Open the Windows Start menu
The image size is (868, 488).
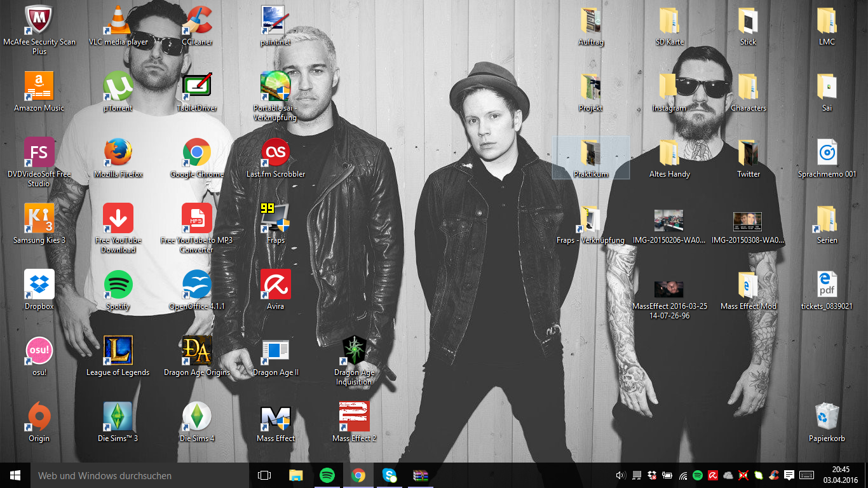tap(15, 475)
